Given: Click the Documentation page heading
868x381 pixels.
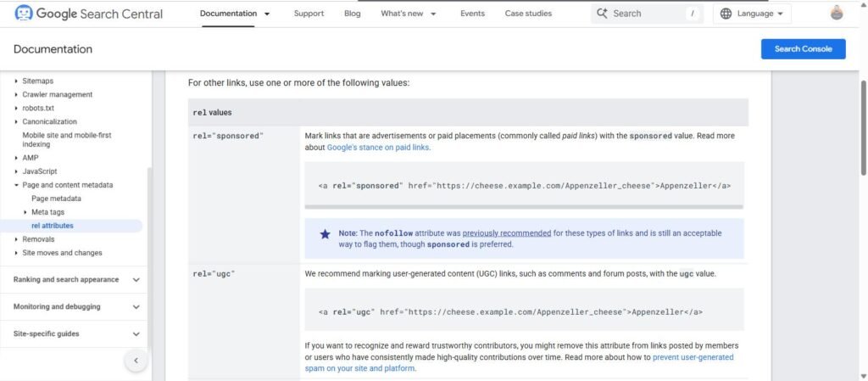Looking at the screenshot, I should coord(53,49).
